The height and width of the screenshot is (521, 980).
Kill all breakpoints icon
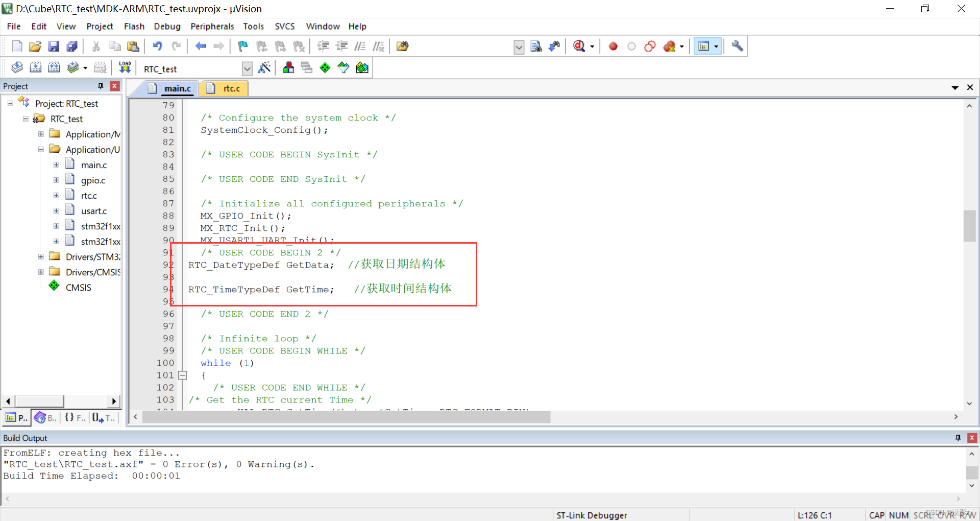pos(669,46)
